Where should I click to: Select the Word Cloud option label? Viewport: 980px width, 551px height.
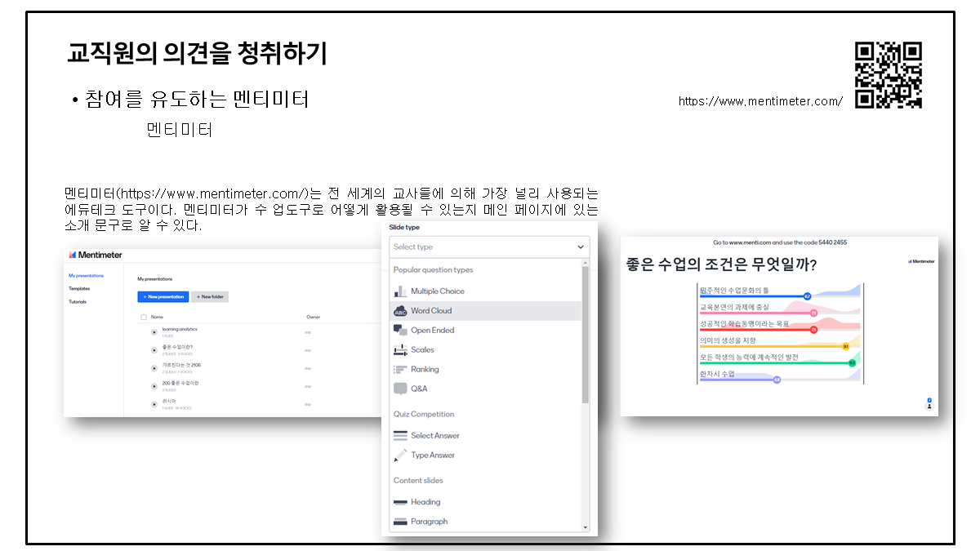(431, 311)
